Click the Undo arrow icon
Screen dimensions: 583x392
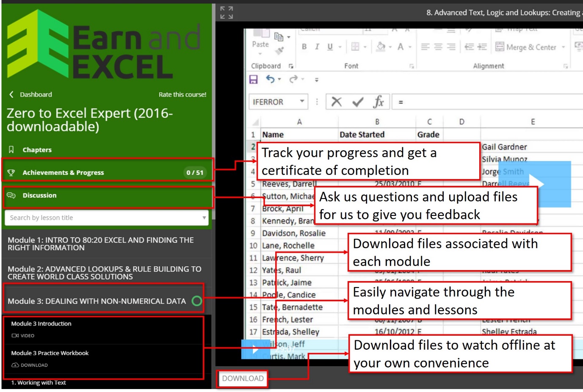(270, 79)
